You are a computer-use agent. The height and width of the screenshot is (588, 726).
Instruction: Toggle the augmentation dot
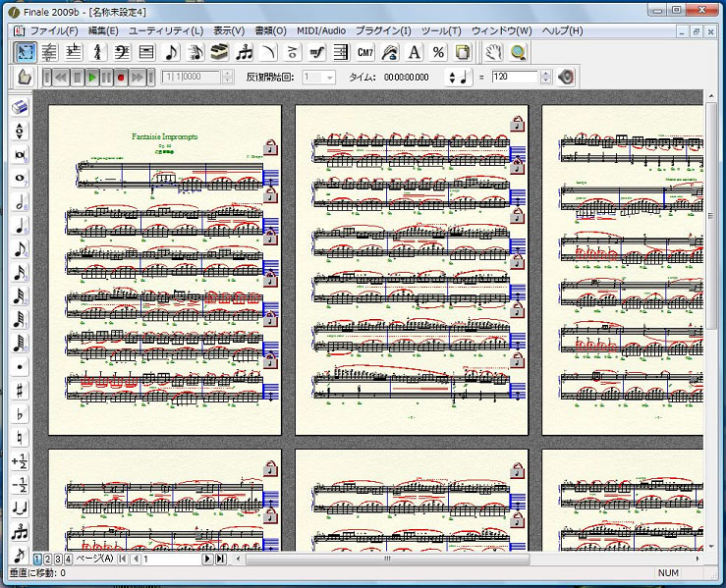click(20, 367)
